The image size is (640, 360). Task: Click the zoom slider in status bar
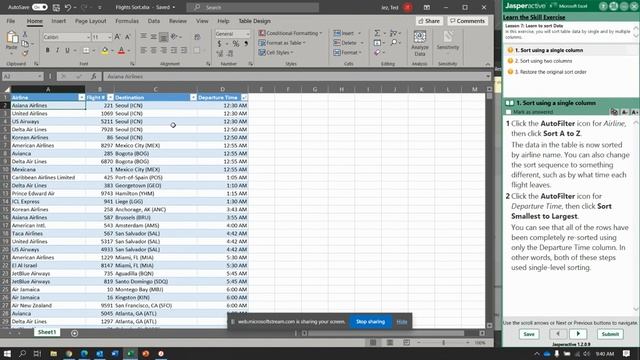click(x=444, y=343)
